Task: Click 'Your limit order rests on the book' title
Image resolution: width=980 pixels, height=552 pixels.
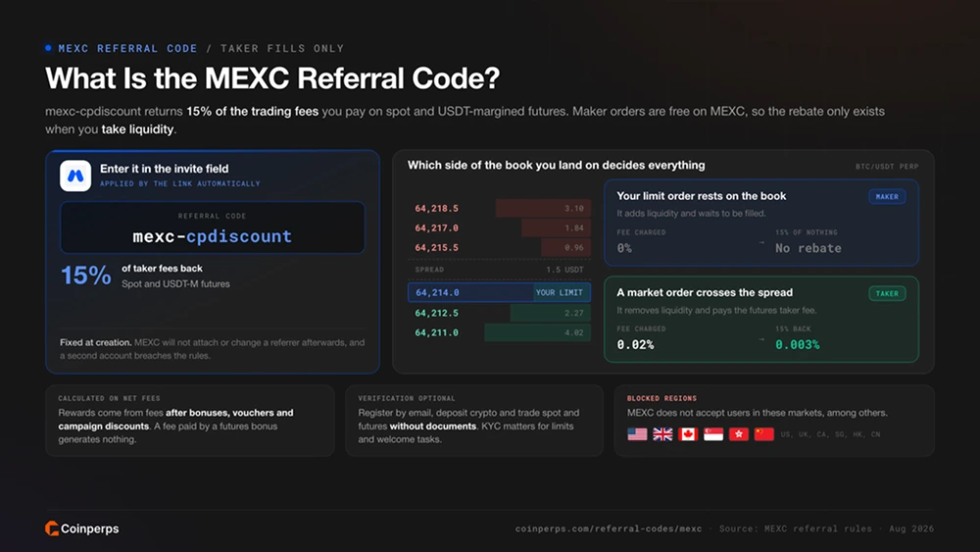Action: click(x=702, y=196)
